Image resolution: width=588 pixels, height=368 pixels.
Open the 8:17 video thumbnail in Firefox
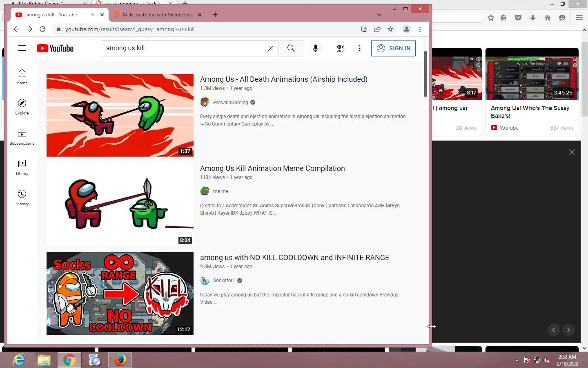[457, 74]
